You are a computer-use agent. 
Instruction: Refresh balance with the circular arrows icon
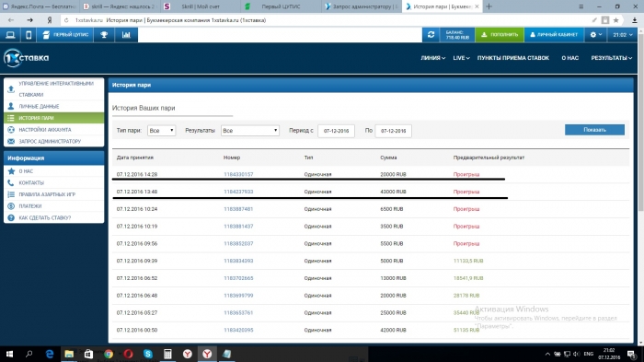(431, 35)
